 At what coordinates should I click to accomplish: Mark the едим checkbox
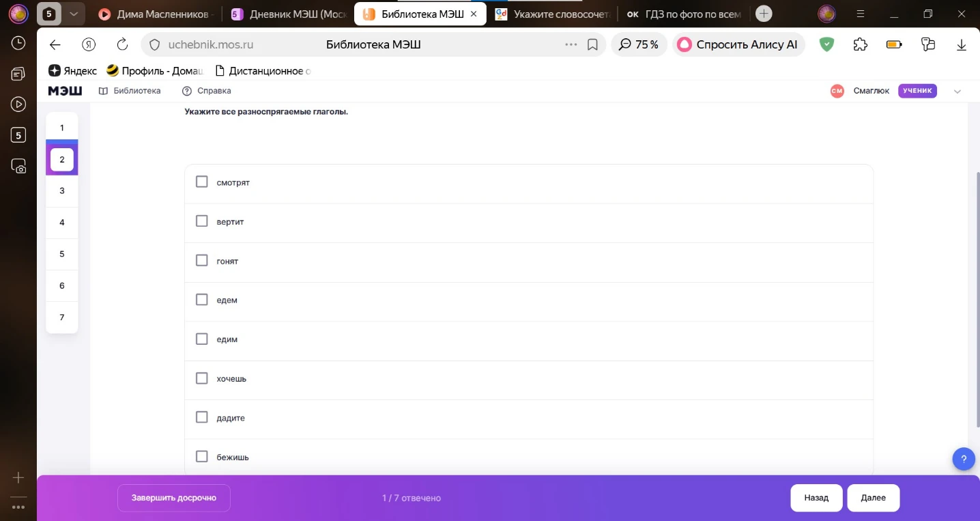point(201,339)
